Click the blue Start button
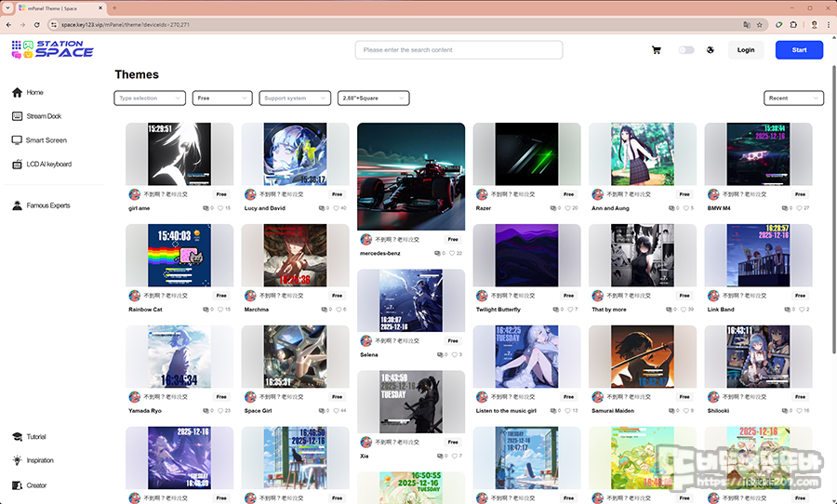 (x=799, y=49)
